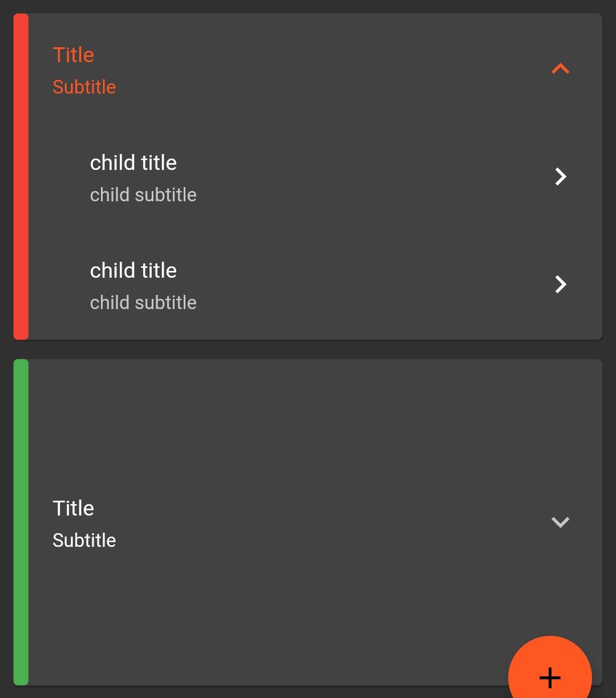Click the second child subtitle text
This screenshot has height=698, width=616.
point(143,302)
